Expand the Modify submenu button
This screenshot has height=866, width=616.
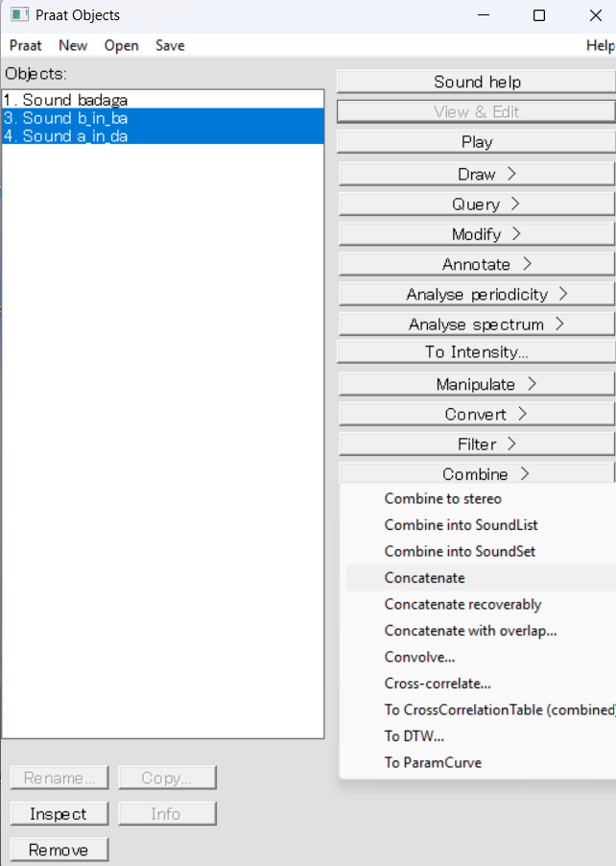(476, 234)
